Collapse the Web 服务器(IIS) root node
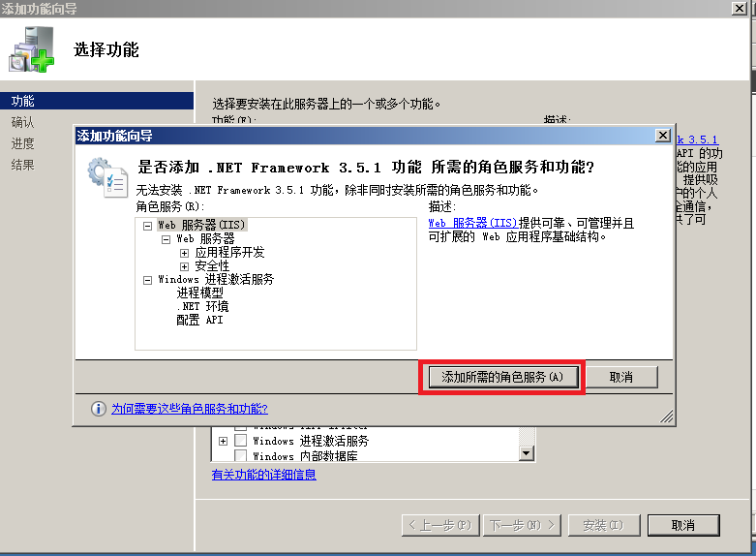756x556 pixels. coord(147,226)
